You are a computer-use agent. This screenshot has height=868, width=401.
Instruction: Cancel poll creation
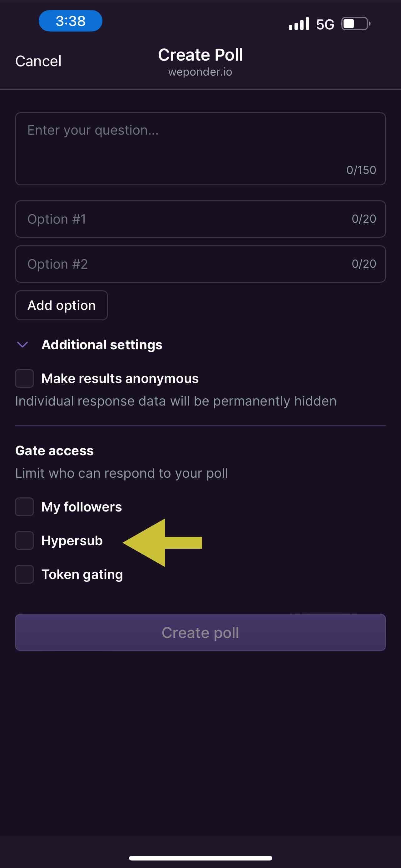click(38, 61)
